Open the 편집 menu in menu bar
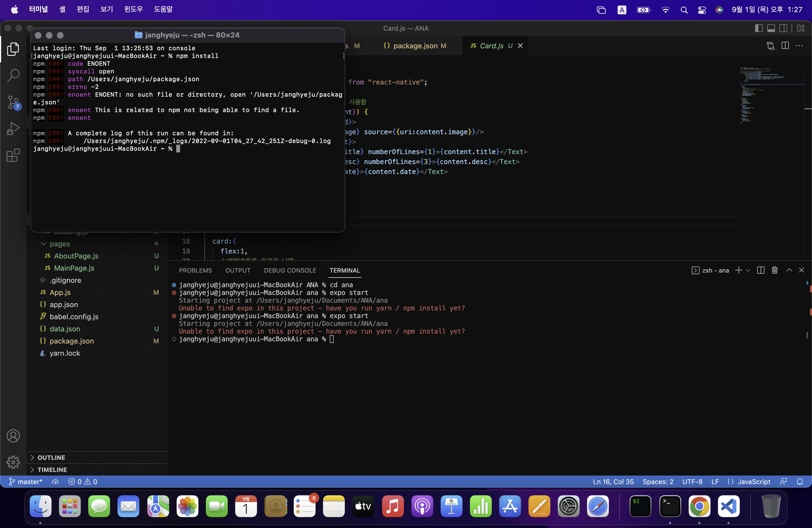The image size is (812, 528). 83,10
